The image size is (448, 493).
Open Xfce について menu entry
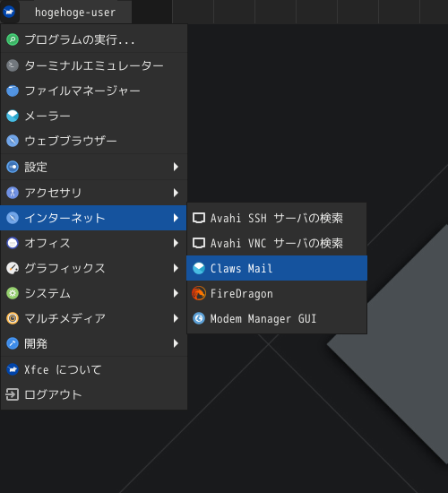[94, 369]
